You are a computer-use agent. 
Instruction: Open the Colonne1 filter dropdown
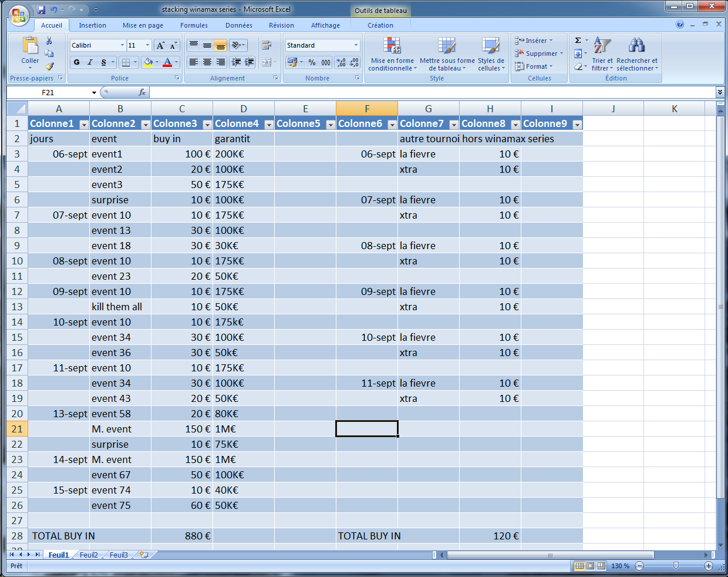point(83,124)
